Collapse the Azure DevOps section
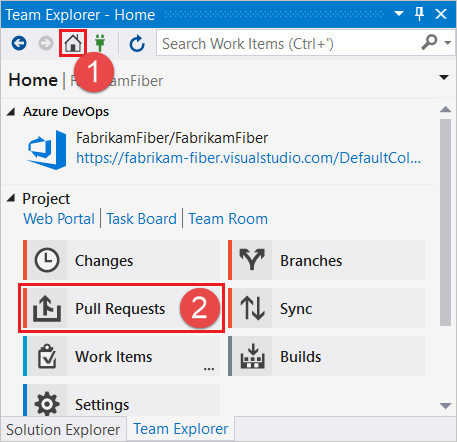 [11, 112]
